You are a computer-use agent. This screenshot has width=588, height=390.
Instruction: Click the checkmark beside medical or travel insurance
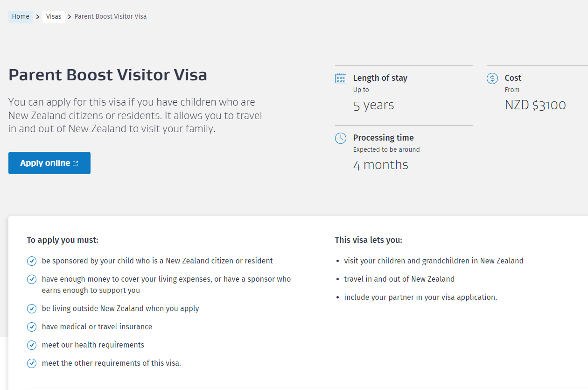(32, 327)
